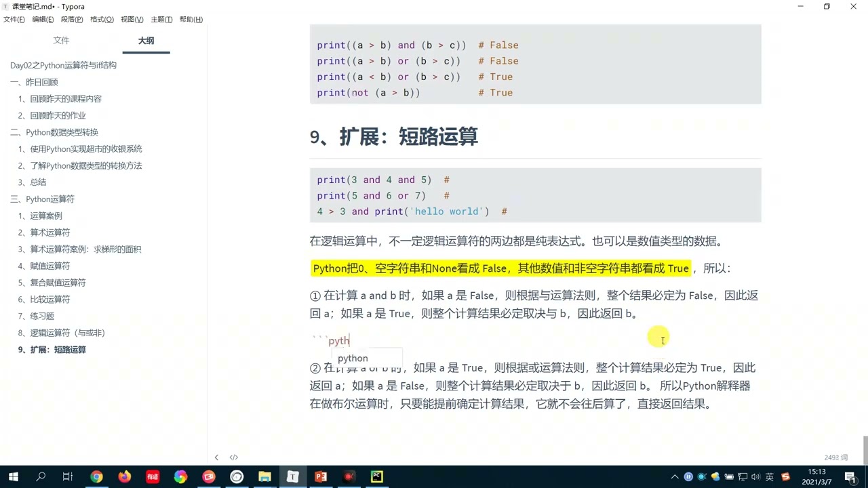Click code line print(3 and 4 and 5)
The height and width of the screenshot is (488, 868).
pyautogui.click(x=374, y=180)
